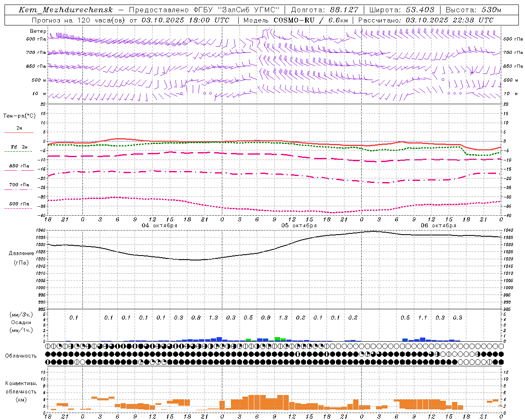
Task: Click the 'Высота: 530м' elevation text
Action: [x=473, y=10]
